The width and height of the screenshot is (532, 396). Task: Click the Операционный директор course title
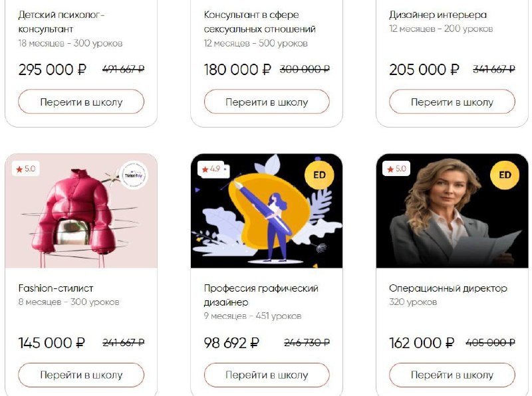448,288
